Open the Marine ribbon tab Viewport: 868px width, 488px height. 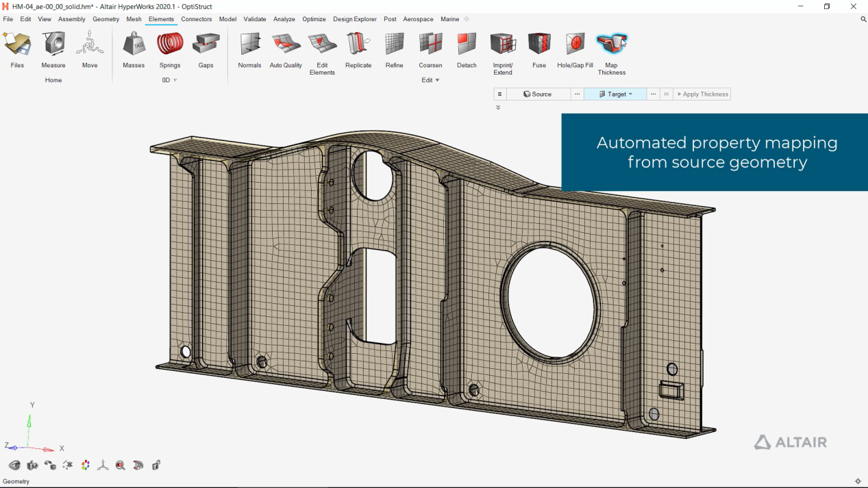tap(450, 19)
